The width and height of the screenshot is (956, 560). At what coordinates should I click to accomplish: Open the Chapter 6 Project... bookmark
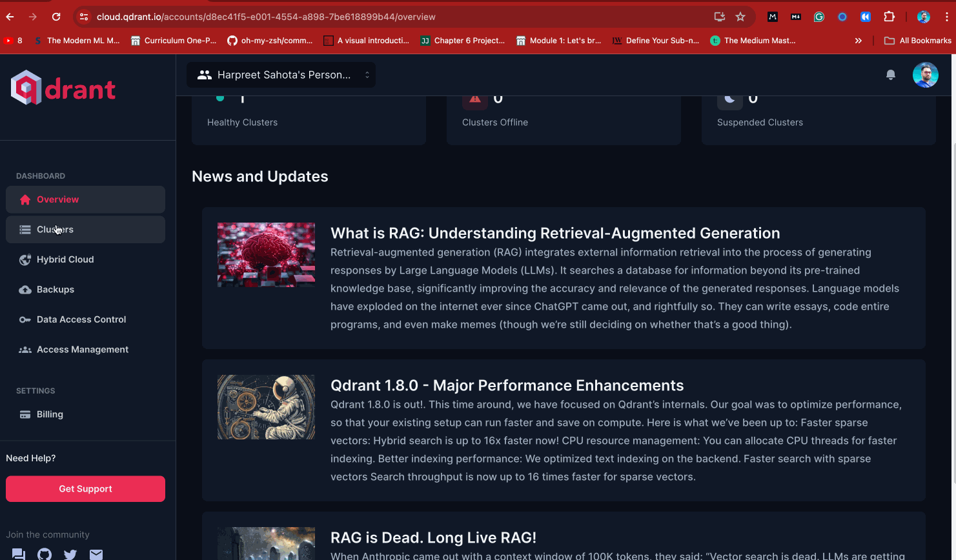click(x=463, y=41)
